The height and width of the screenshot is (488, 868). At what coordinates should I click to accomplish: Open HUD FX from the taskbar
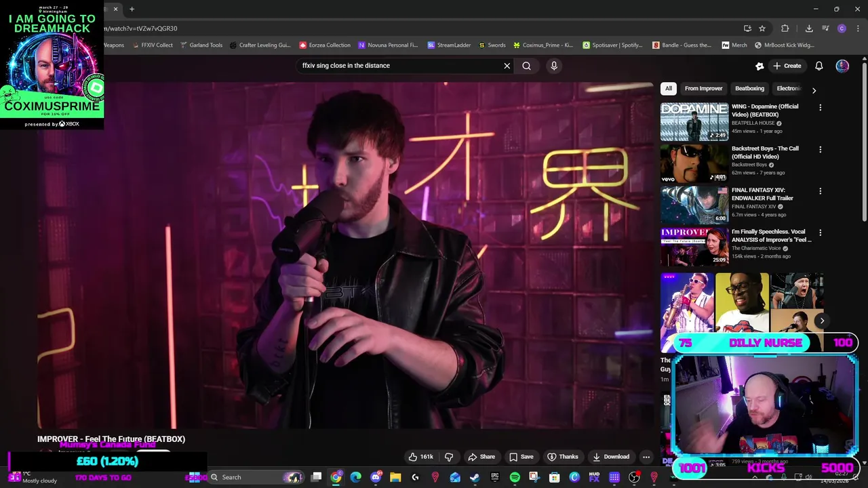(594, 477)
